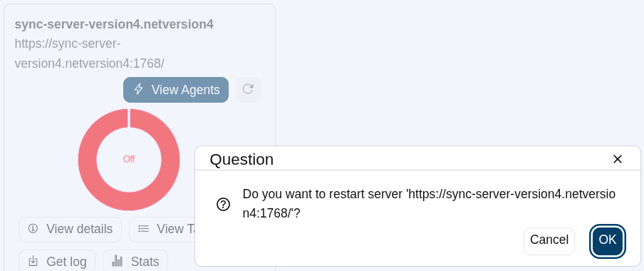Click the red donut status ring

[87, 159]
